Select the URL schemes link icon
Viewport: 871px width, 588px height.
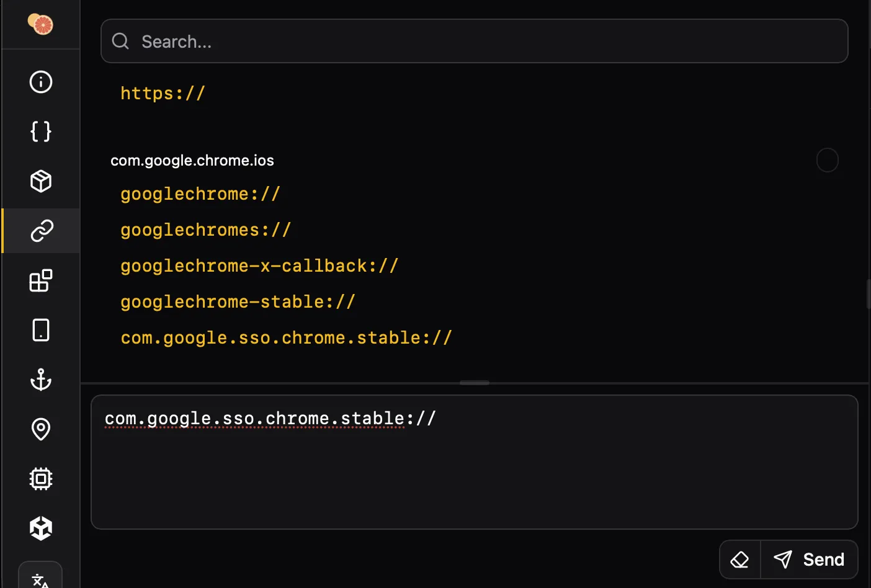pyautogui.click(x=40, y=230)
